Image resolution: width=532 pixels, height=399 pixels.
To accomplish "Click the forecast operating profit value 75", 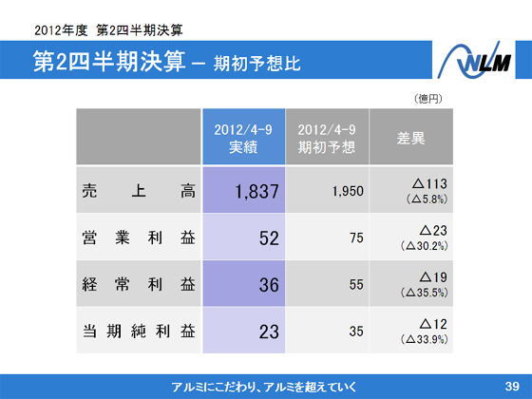I will click(x=356, y=237).
